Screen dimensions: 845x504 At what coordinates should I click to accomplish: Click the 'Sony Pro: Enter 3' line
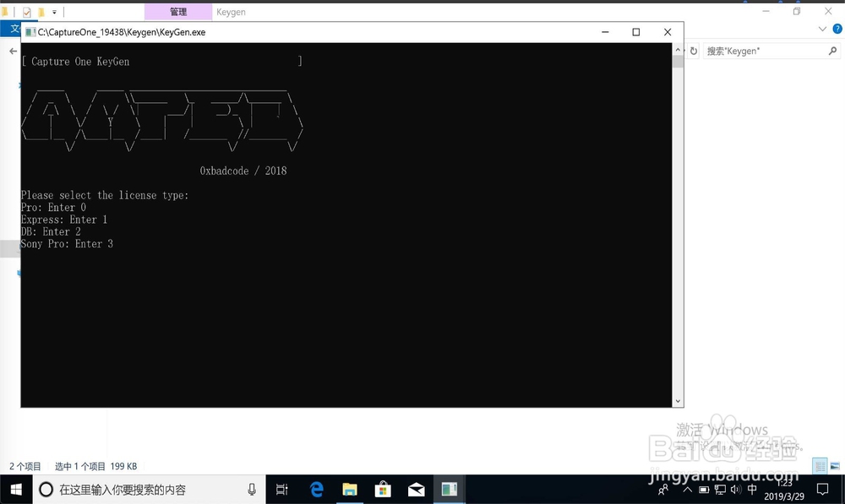(x=67, y=244)
